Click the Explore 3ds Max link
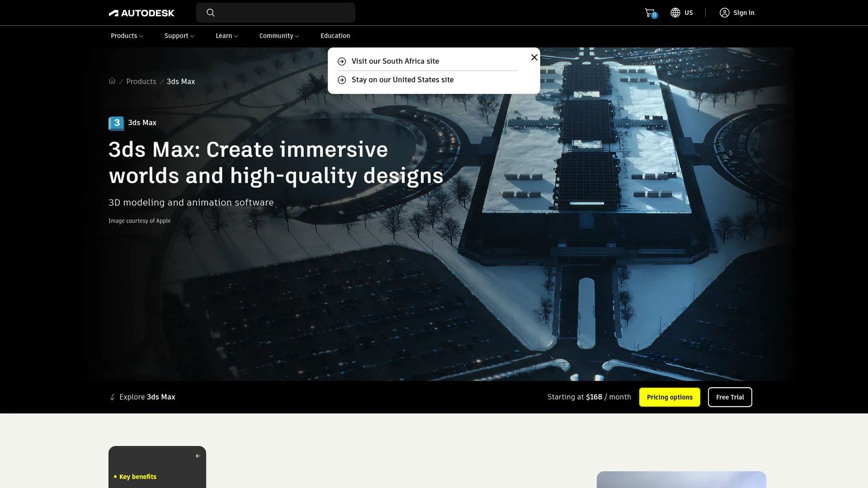The image size is (868, 488). coord(147,397)
